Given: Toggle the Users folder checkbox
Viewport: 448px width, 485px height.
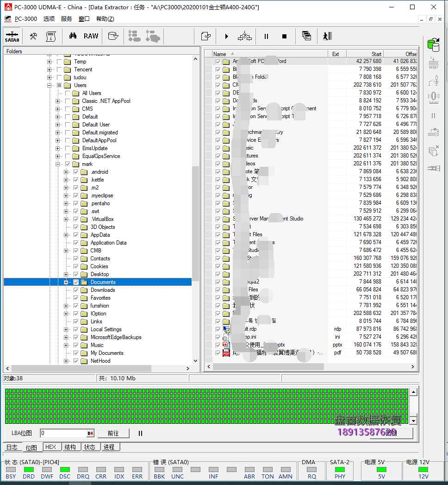Looking at the screenshot, I should pyautogui.click(x=59, y=85).
